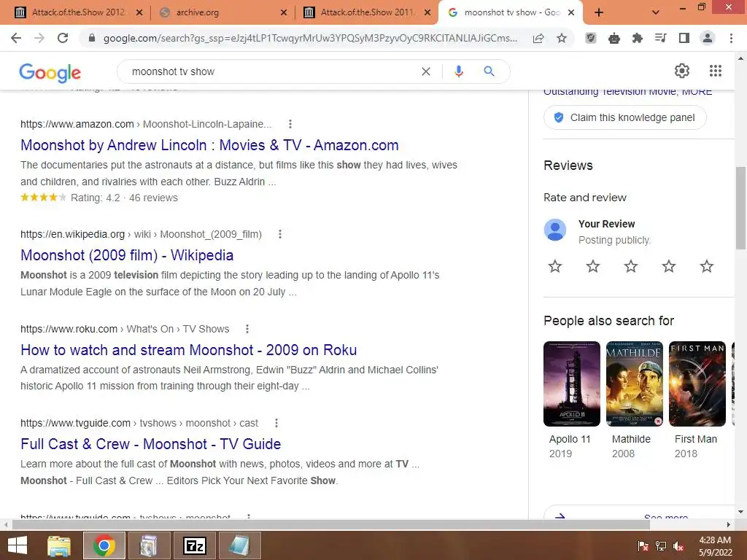Go back to the previous page
Image resolution: width=747 pixels, height=560 pixels.
[16, 38]
